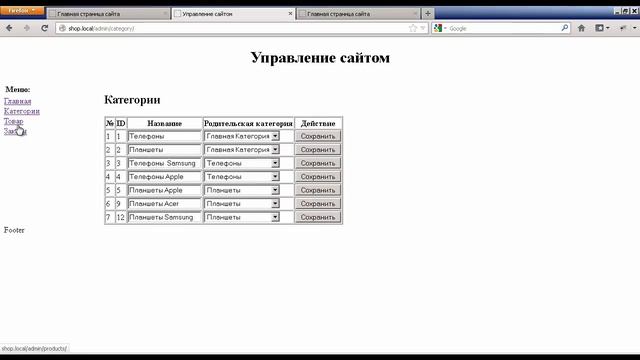
Task: Click the Планшеты Samsung name field
Action: click(x=165, y=217)
